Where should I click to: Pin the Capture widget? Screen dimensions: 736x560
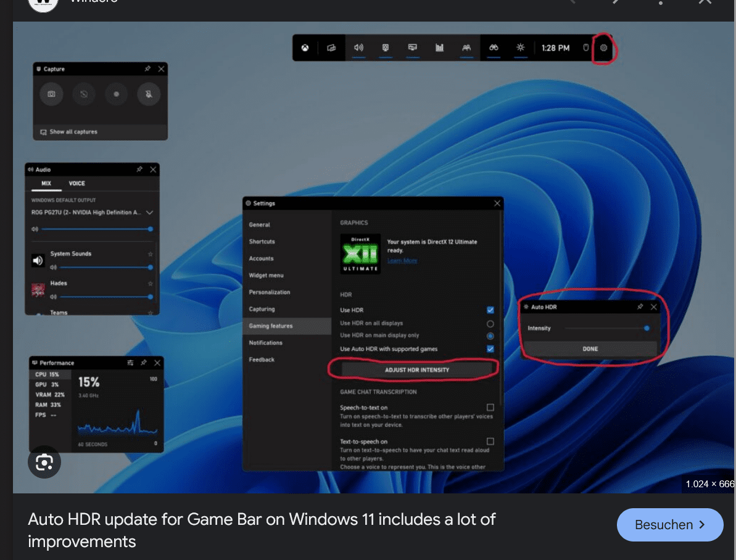[147, 69]
